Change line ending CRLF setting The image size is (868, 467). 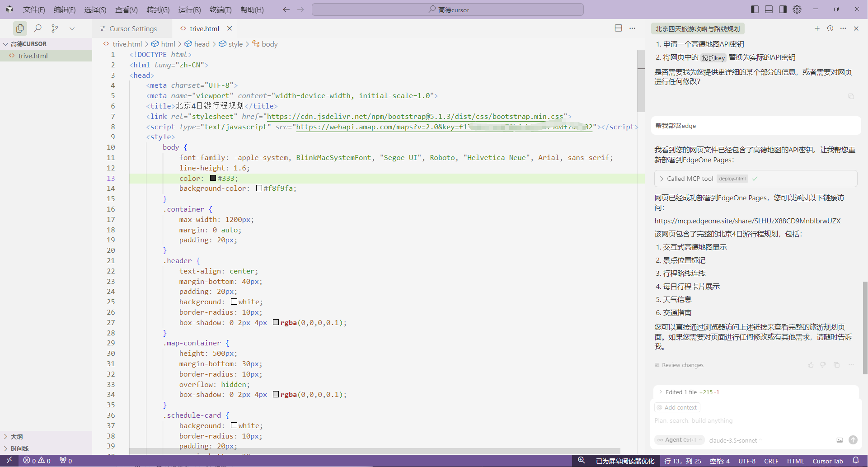coord(771,461)
